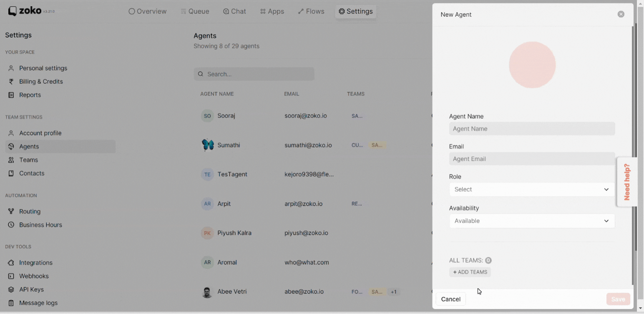This screenshot has height=314, width=644.
Task: Open the Need help? side tab
Action: 626,182
